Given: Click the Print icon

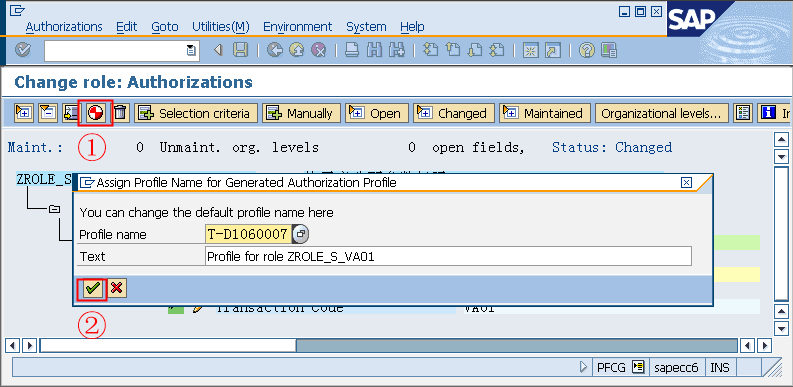Looking at the screenshot, I should point(353,50).
